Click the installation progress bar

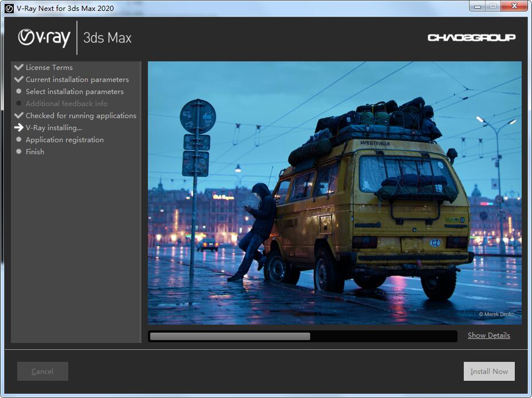[x=302, y=336]
